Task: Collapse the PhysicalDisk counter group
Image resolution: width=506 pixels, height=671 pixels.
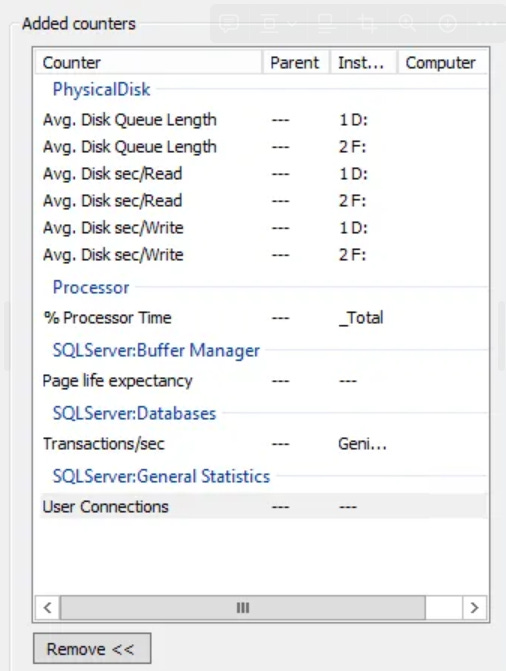Action: pyautogui.click(x=101, y=89)
